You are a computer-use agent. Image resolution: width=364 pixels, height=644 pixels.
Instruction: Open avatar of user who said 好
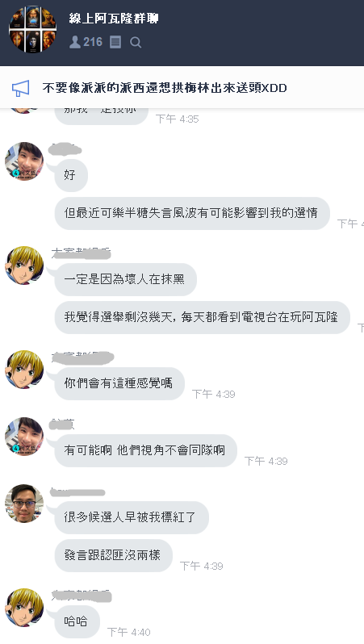pyautogui.click(x=24, y=161)
